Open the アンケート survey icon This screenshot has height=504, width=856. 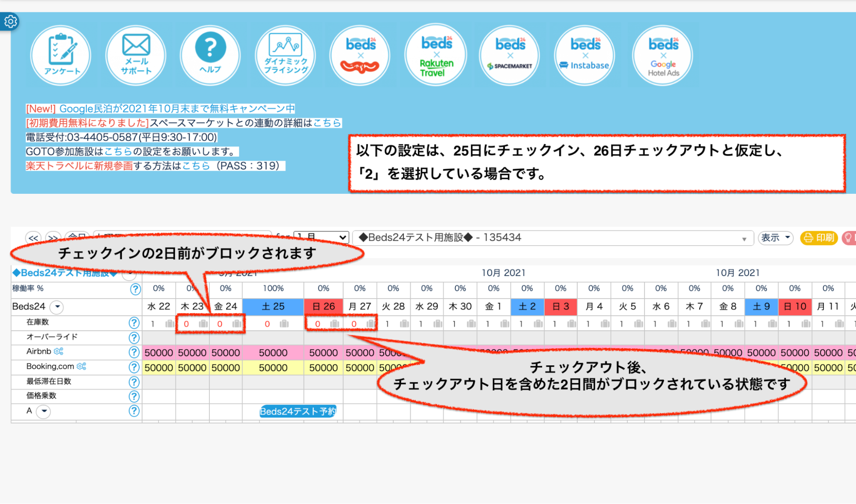61,56
